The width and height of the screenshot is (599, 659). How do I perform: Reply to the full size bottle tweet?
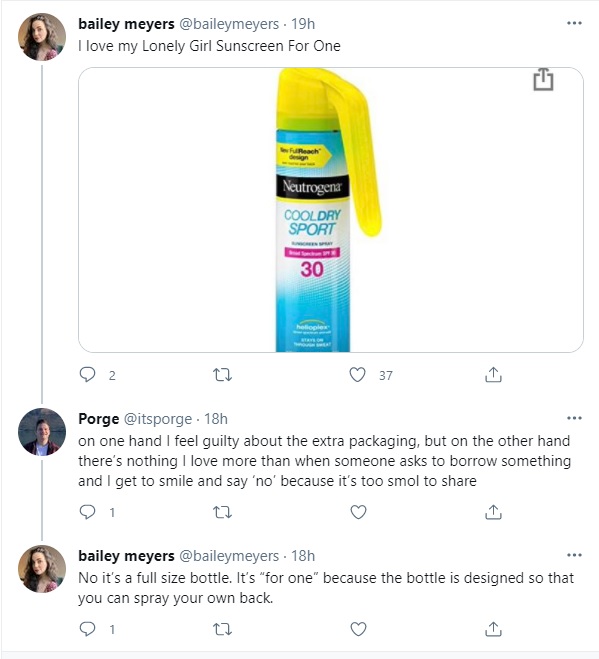87,629
